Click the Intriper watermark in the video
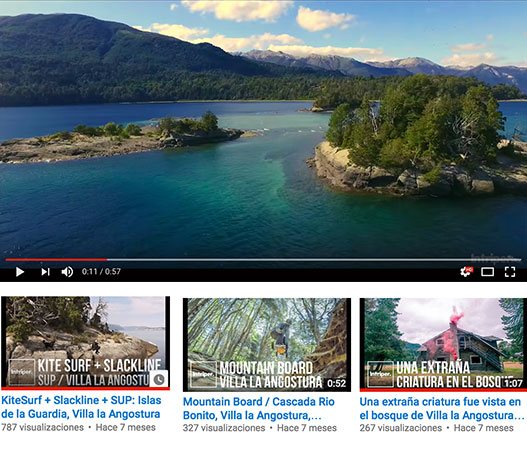The image size is (527, 450). 493,258
